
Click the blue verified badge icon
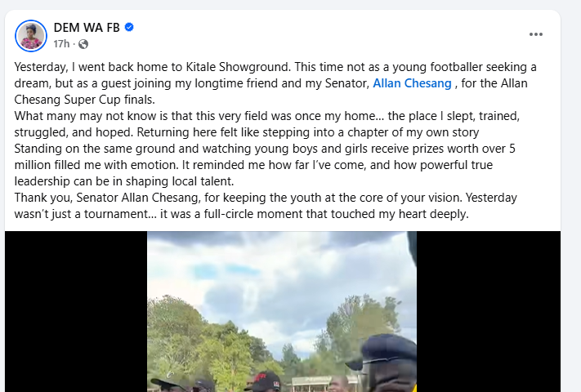point(129,28)
